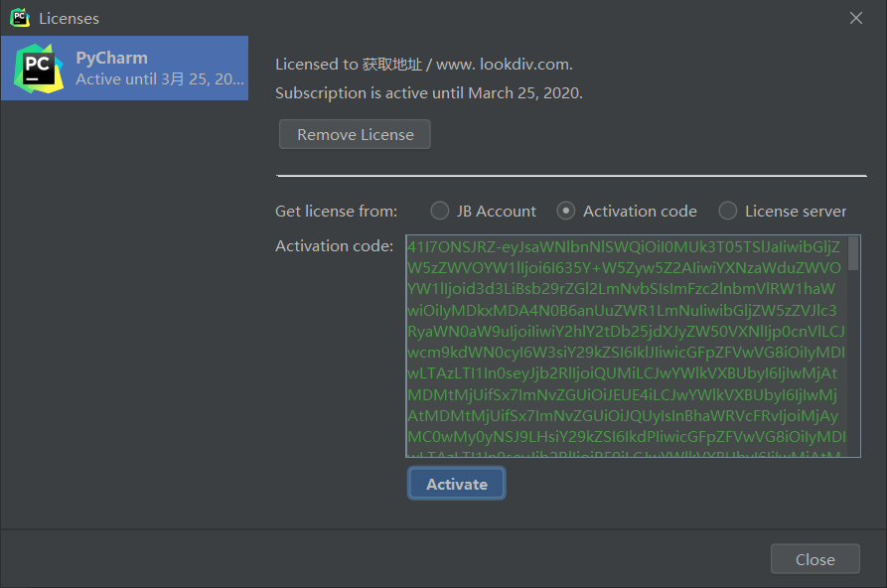Click the Remove License button

355,134
